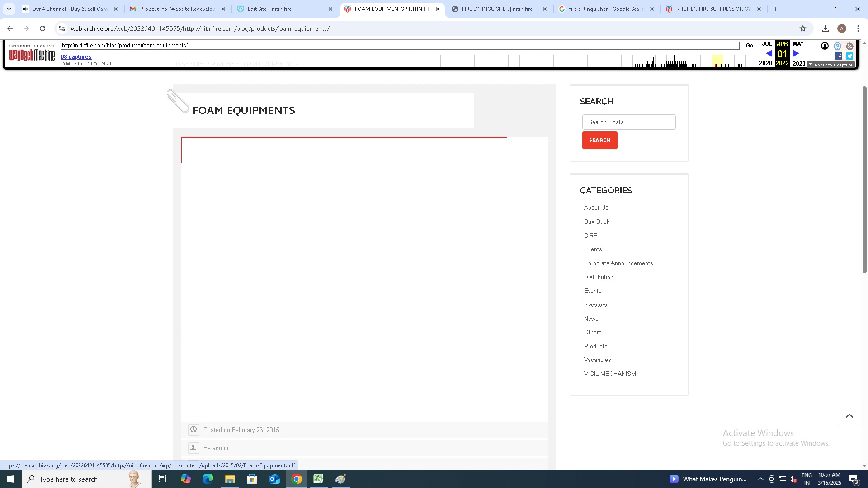Open Products category
This screenshot has width=868, height=488.
(595, 346)
